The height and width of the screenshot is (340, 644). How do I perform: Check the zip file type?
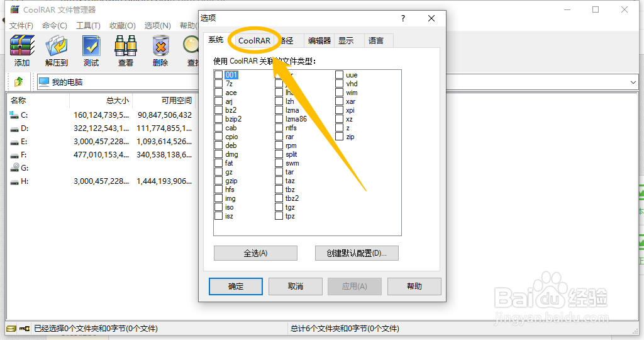[339, 137]
